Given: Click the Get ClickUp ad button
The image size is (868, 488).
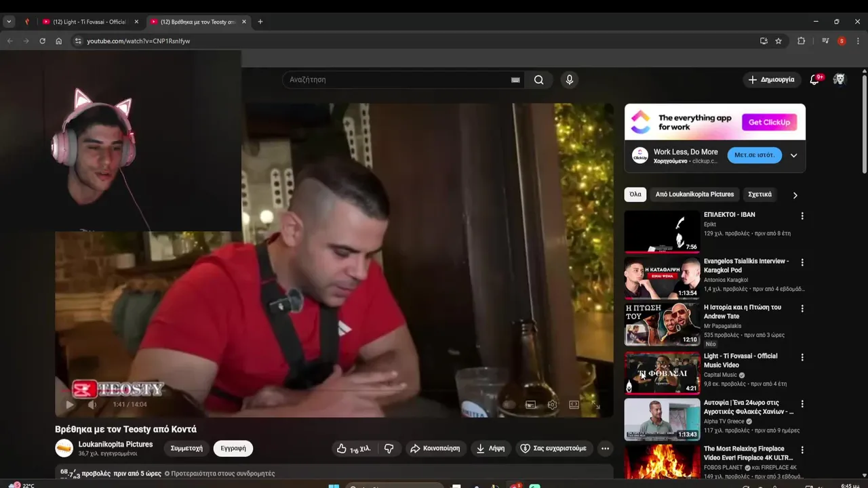Looking at the screenshot, I should [769, 123].
